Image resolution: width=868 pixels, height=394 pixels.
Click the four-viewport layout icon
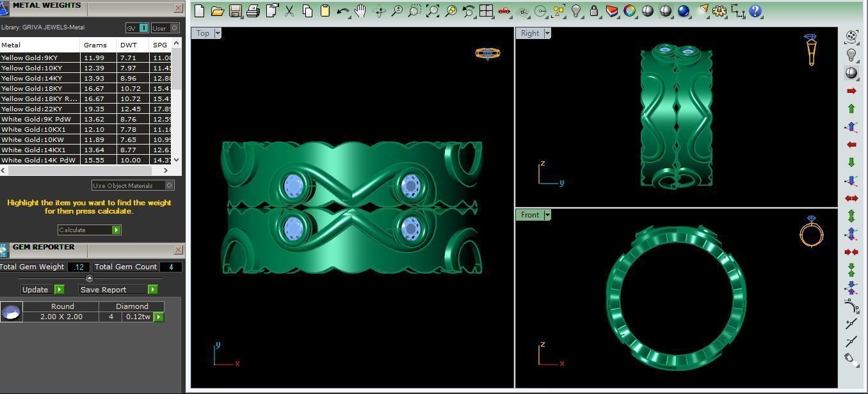click(486, 11)
